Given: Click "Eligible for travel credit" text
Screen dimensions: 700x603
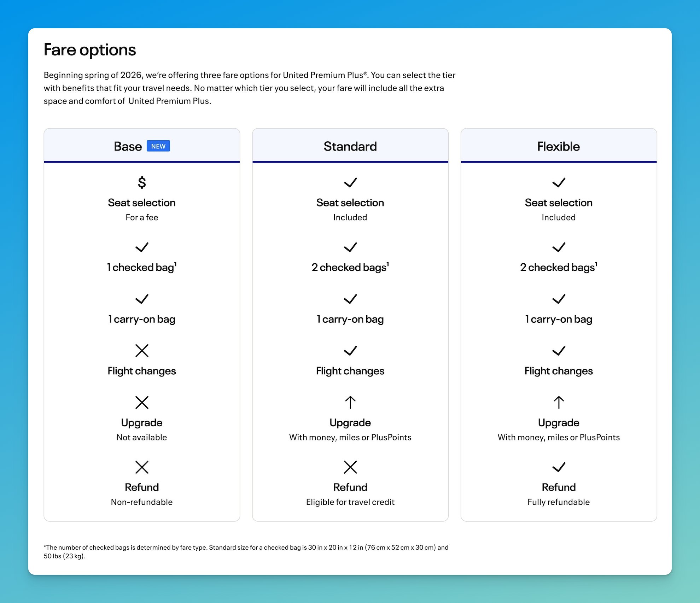Looking at the screenshot, I should pyautogui.click(x=350, y=502).
